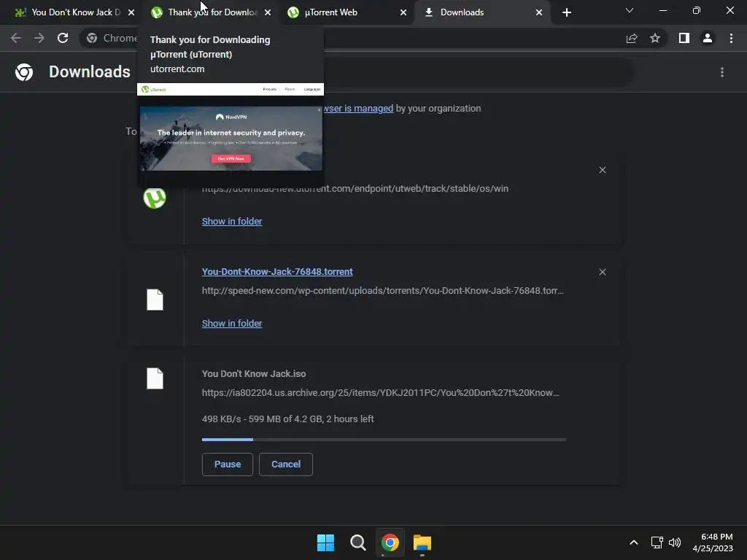Click the ISO download progress bar
The image size is (747, 560).
point(384,440)
